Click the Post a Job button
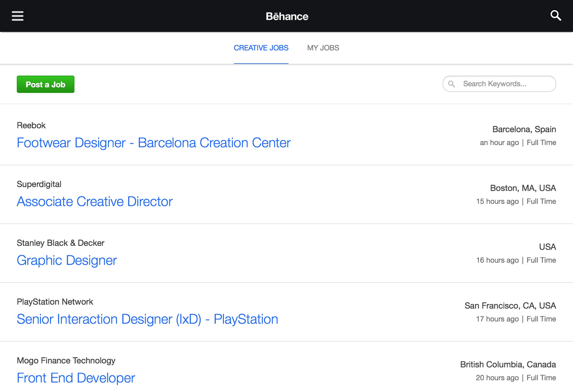The image size is (573, 392). click(46, 84)
